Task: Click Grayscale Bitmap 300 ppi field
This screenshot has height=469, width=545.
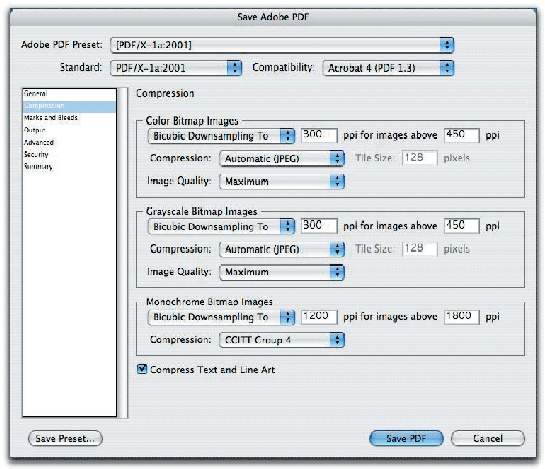Action: point(319,226)
